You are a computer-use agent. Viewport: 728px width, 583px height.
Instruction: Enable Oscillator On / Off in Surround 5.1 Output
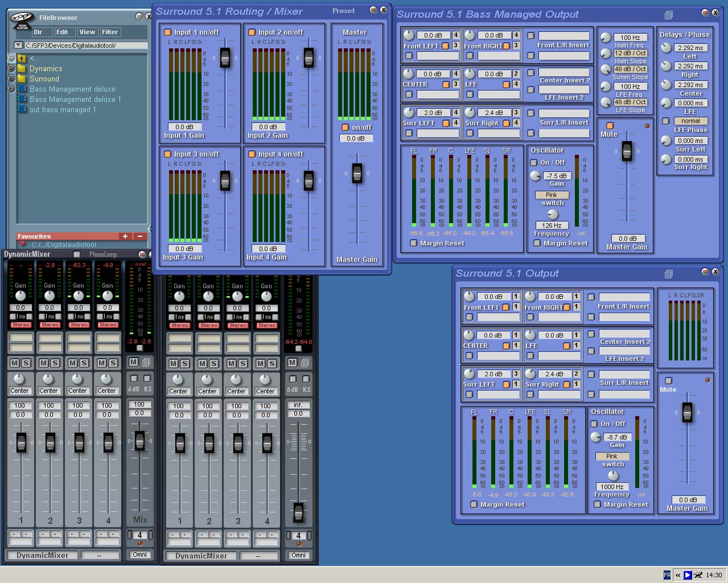(594, 424)
